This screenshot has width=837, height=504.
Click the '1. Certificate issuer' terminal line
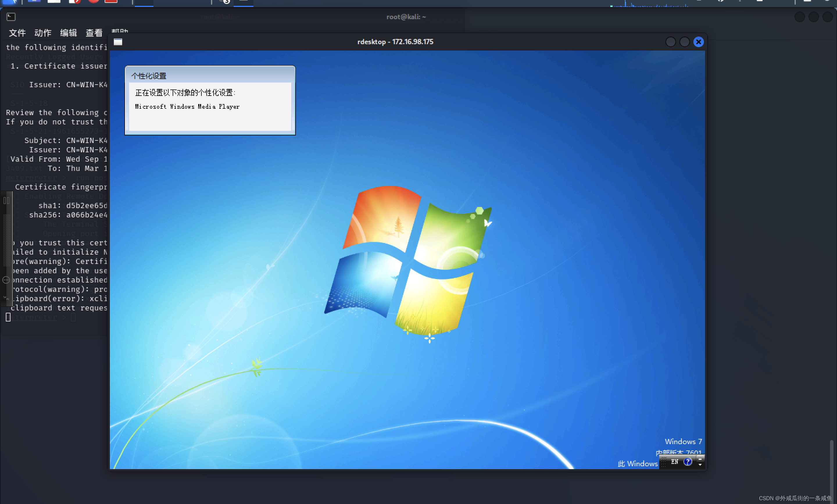59,66
